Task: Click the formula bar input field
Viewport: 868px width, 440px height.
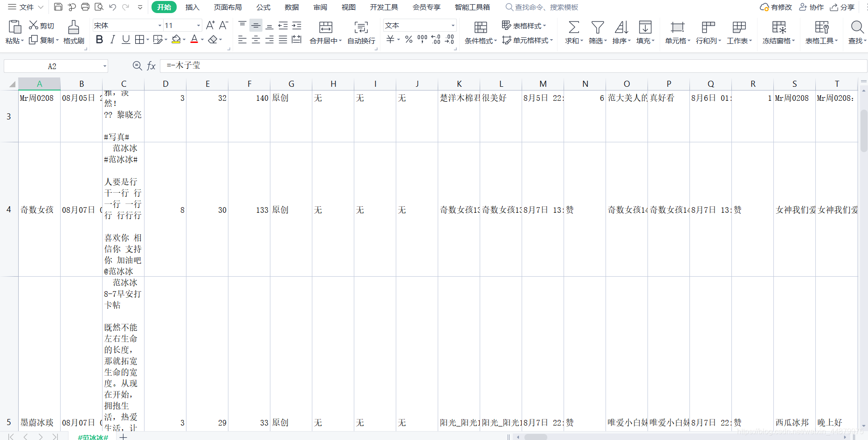Action: [513, 66]
